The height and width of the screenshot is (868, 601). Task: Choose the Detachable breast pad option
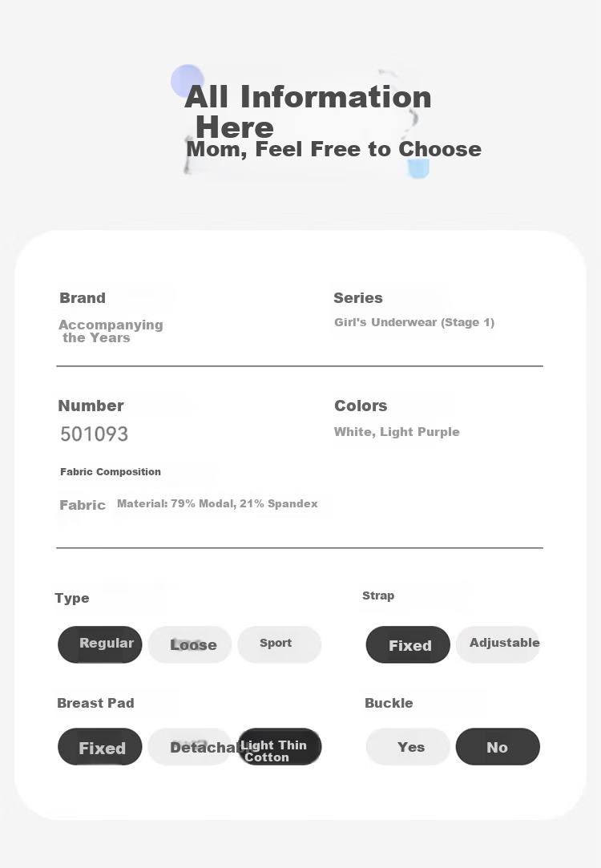tap(190, 747)
